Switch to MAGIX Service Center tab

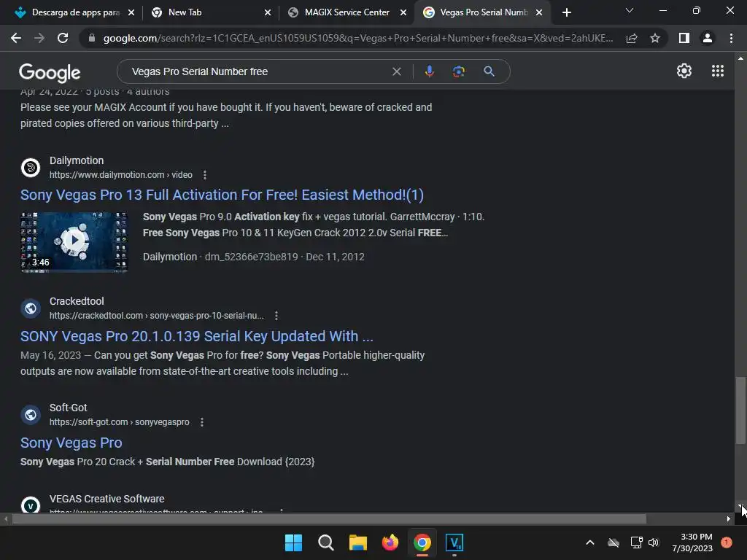point(347,12)
